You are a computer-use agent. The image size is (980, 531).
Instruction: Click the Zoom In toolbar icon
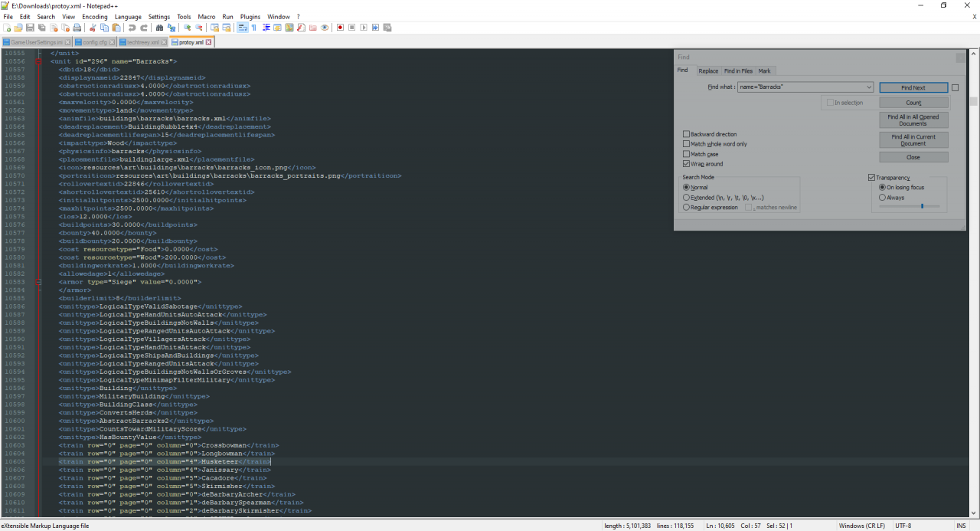click(x=187, y=28)
